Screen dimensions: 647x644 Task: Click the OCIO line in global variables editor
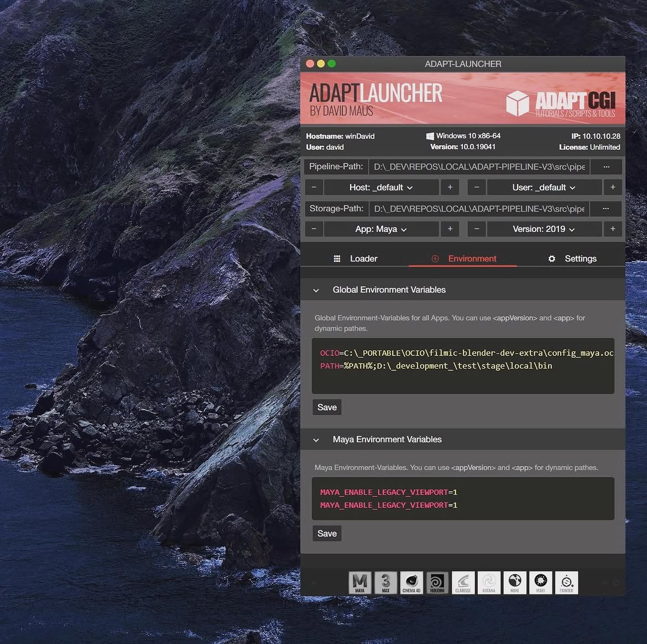(x=466, y=353)
